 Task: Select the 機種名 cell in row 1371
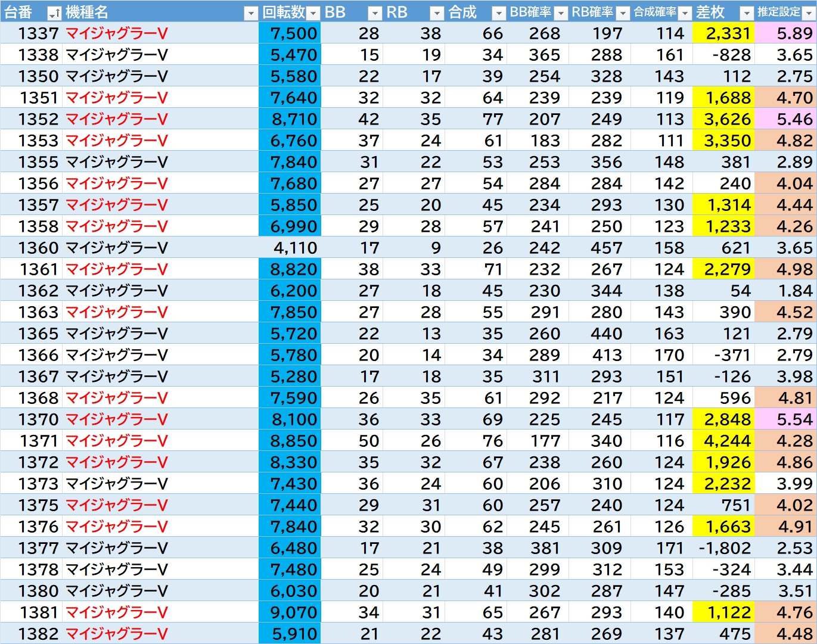click(160, 441)
